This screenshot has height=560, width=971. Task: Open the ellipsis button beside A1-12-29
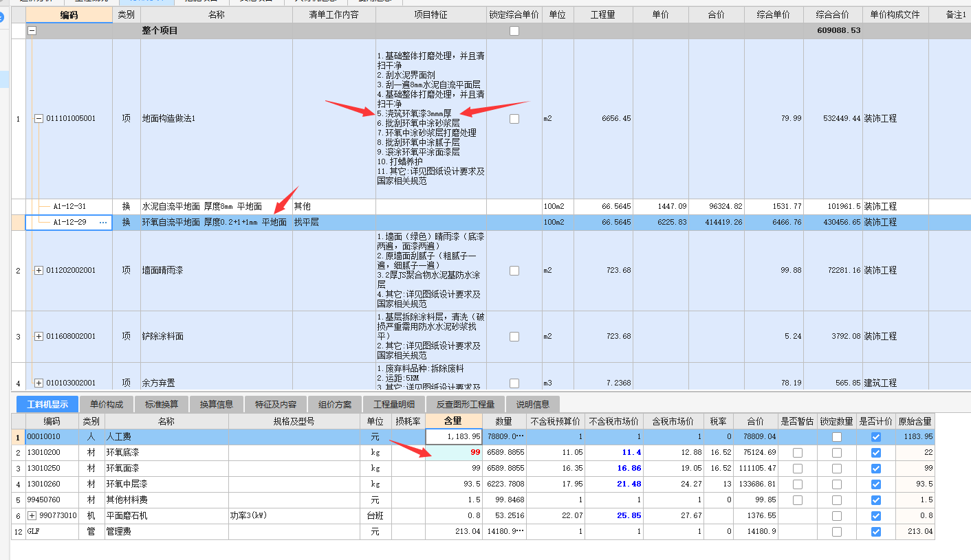(104, 223)
